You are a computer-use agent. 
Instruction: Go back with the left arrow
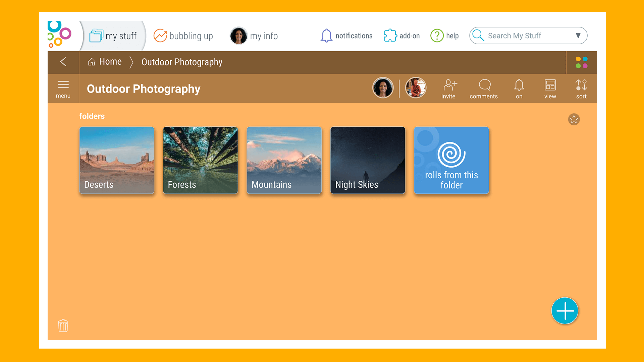(x=63, y=62)
